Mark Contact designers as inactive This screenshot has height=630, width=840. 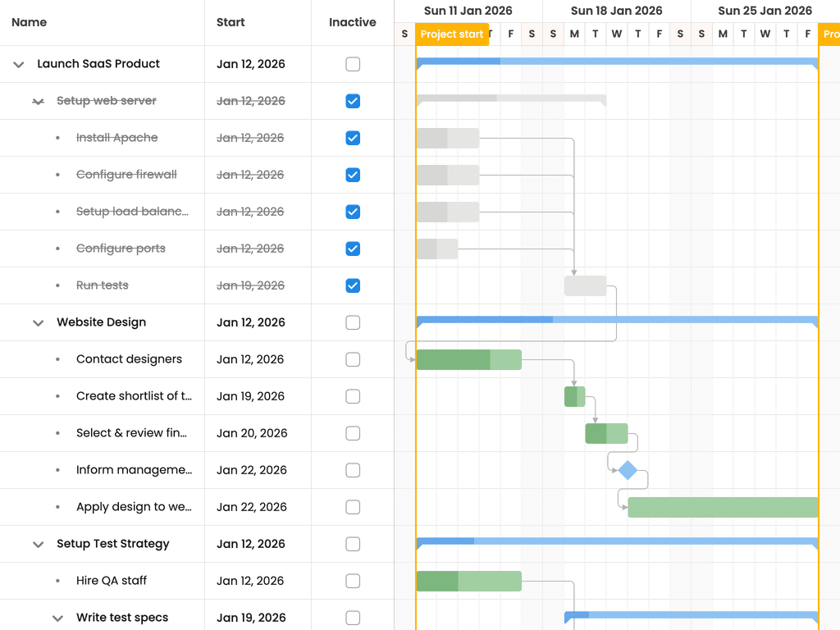point(353,359)
